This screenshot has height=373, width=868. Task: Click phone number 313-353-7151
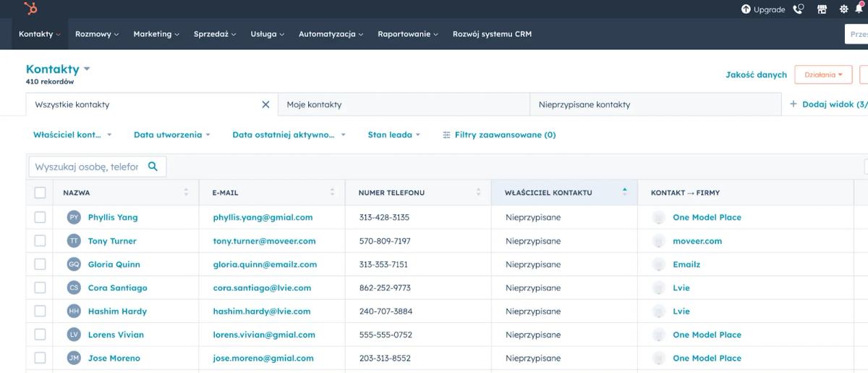(383, 264)
